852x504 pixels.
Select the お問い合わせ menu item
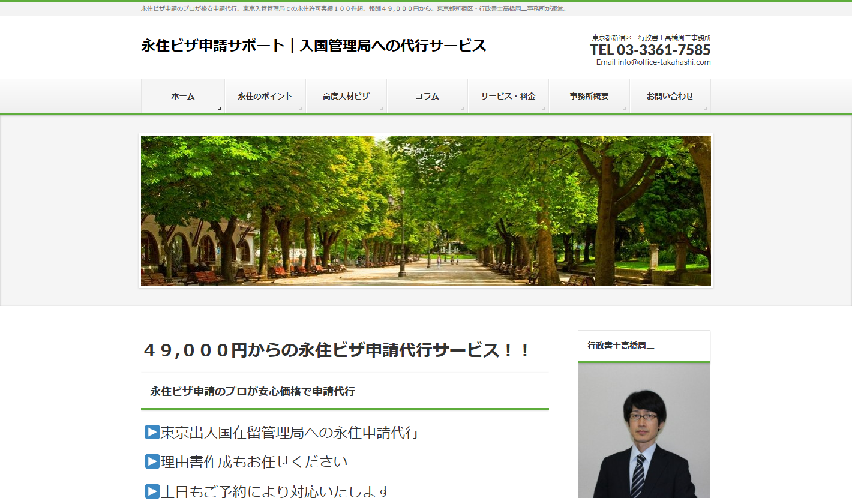(x=670, y=95)
